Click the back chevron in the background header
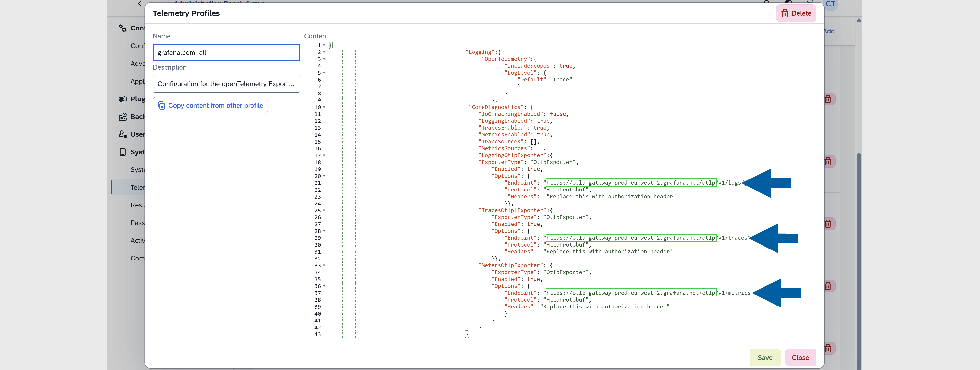The image size is (980, 370). [x=139, y=4]
